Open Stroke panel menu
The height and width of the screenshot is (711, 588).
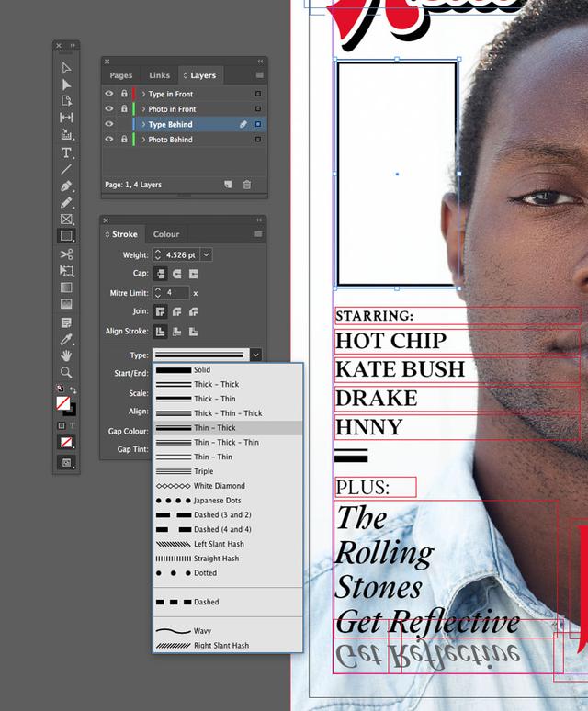(x=258, y=234)
